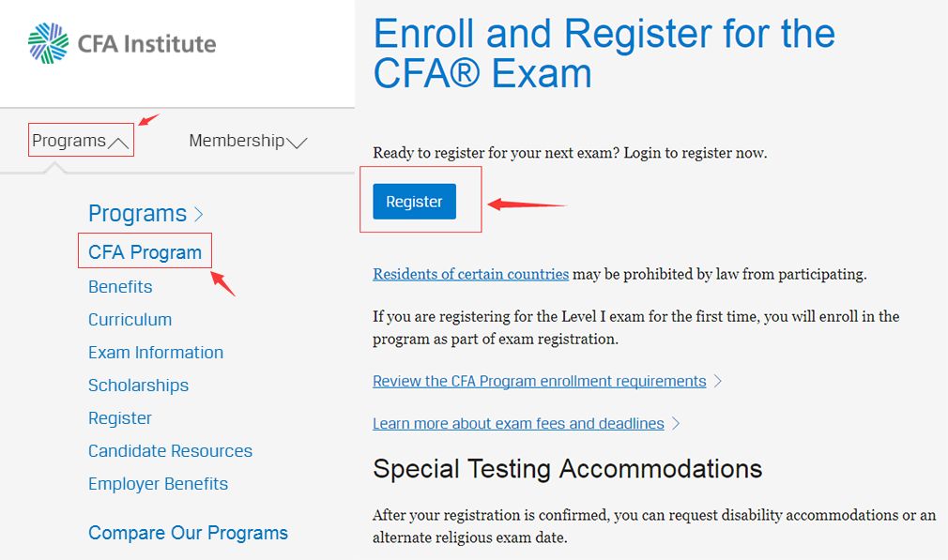948x560 pixels.
Task: Follow the Residents of certain countries link
Action: 470,274
